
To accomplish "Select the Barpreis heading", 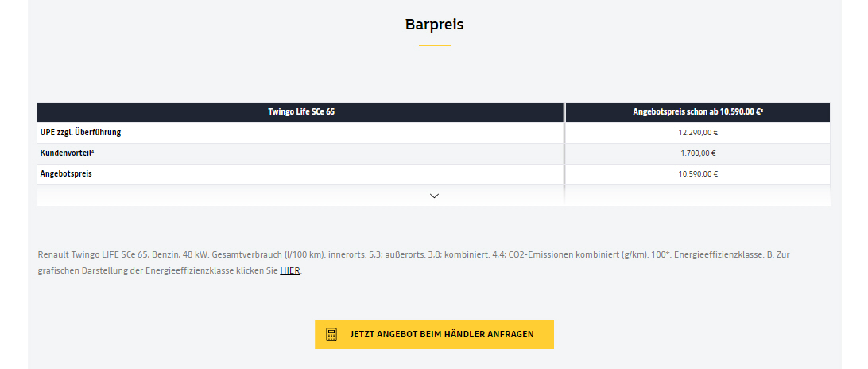I will click(x=434, y=25).
